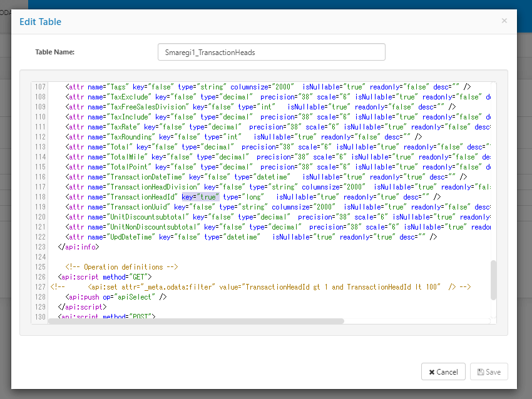The image size is (532, 399).
Task: Click the TaxRounding attribute name
Action: coord(131,137)
